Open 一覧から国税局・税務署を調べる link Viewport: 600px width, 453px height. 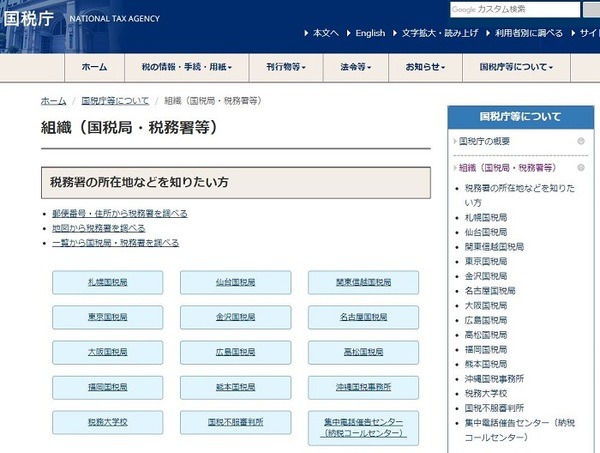[116, 243]
